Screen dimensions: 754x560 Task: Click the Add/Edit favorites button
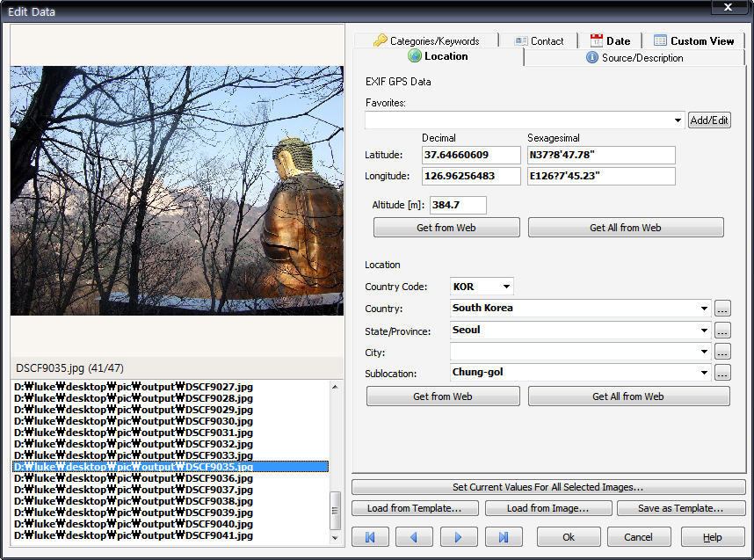click(x=709, y=120)
